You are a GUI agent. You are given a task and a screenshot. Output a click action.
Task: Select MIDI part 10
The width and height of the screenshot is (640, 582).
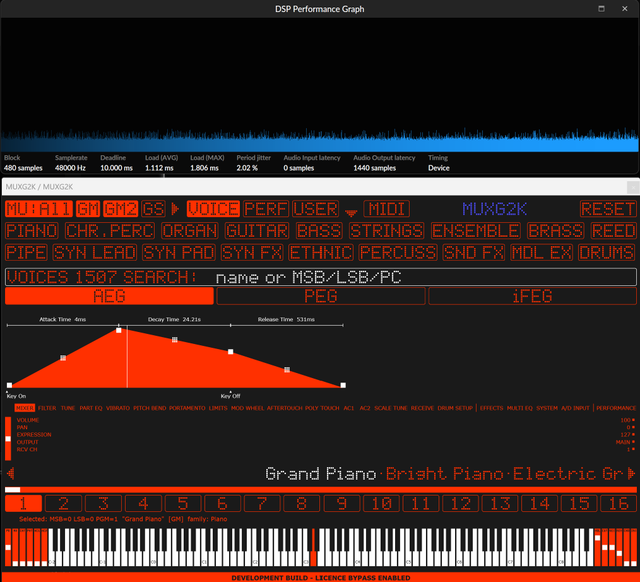pos(381,503)
